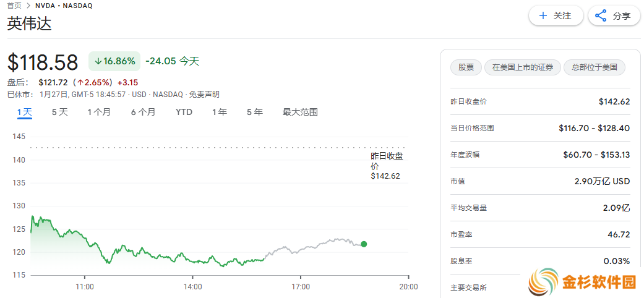Click the $142.62 value in stats panel
The height and width of the screenshot is (298, 644).
pyautogui.click(x=614, y=101)
